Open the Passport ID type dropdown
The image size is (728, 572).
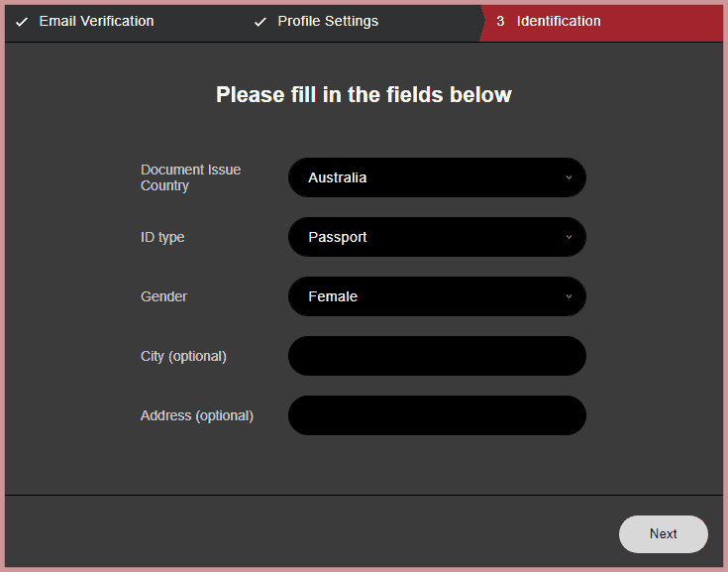pyautogui.click(x=437, y=237)
